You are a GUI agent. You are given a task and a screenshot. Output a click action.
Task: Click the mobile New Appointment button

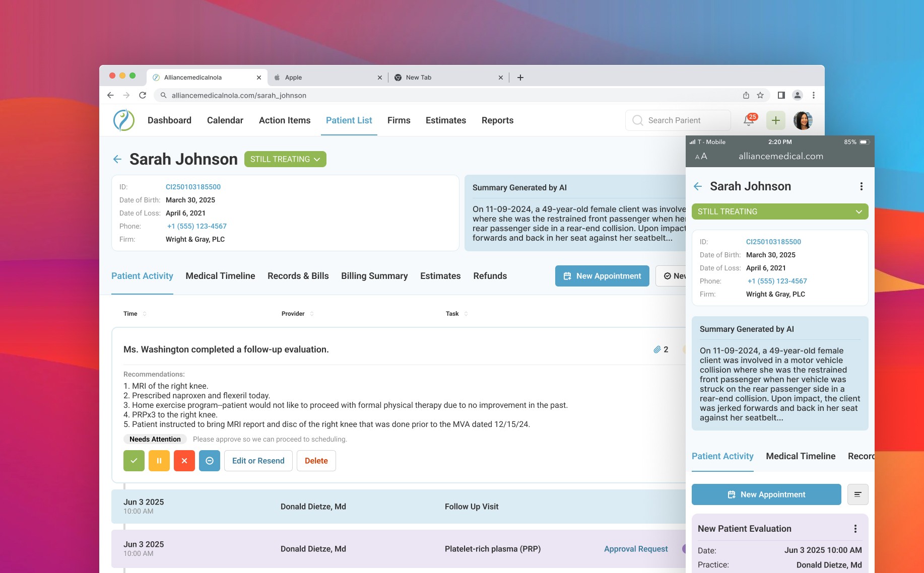[x=766, y=494]
